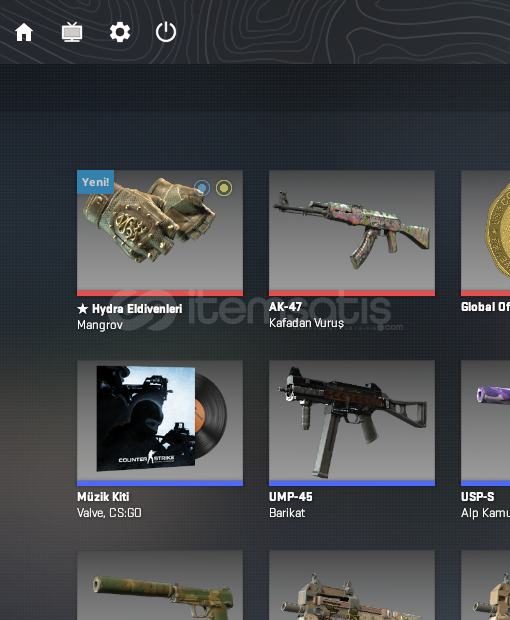Viewport: 510px width, 620px height.
Task: Click the UMP-45 title text
Action: (291, 497)
